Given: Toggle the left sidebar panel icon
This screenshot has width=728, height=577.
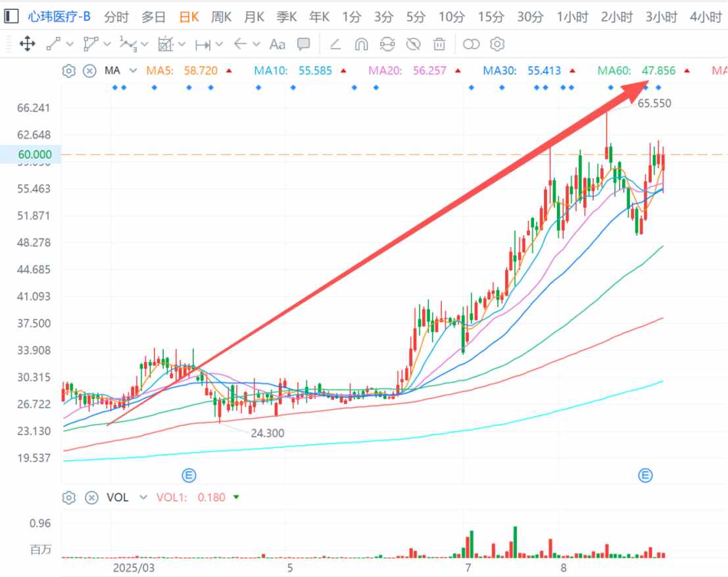Looking at the screenshot, I should tap(11, 17).
